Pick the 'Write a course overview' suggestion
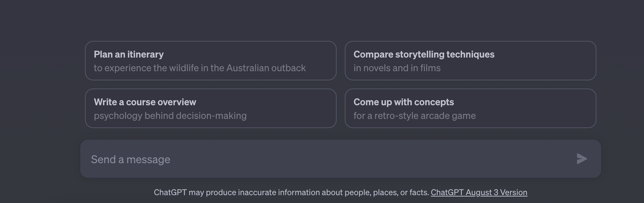This screenshot has height=203, width=644. tap(210, 108)
